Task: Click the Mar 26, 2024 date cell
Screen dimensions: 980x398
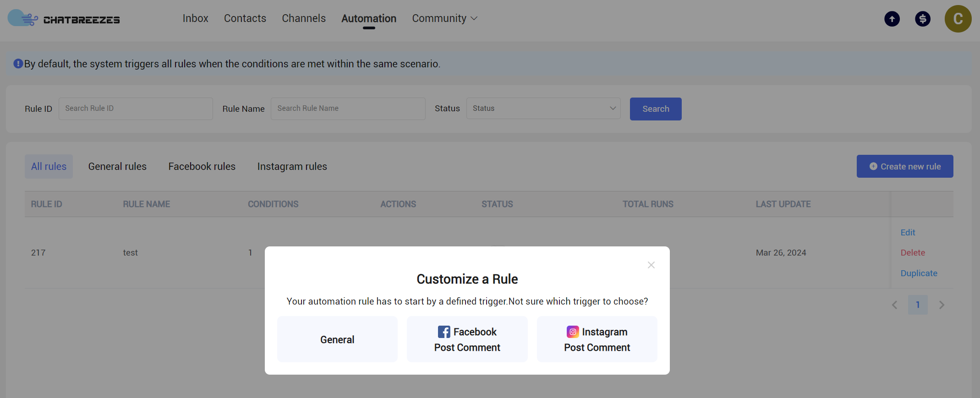Action: point(781,253)
